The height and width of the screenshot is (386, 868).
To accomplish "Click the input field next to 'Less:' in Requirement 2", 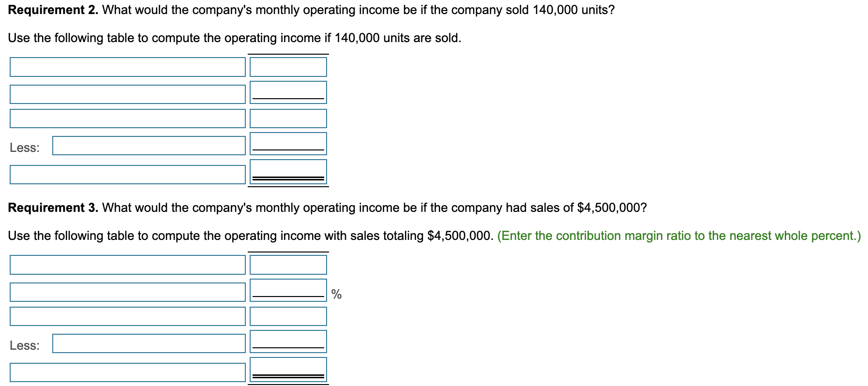I will (149, 145).
